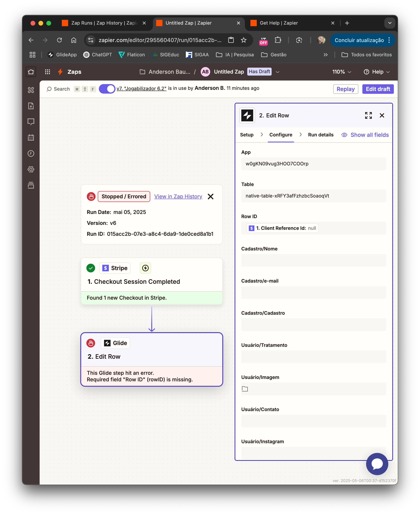Click the folder icon in Usuário/Imagem field
420x514 pixels.
point(245,389)
